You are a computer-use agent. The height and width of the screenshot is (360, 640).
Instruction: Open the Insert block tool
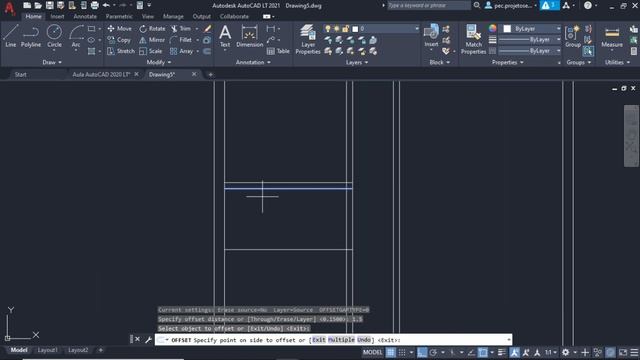(x=431, y=36)
